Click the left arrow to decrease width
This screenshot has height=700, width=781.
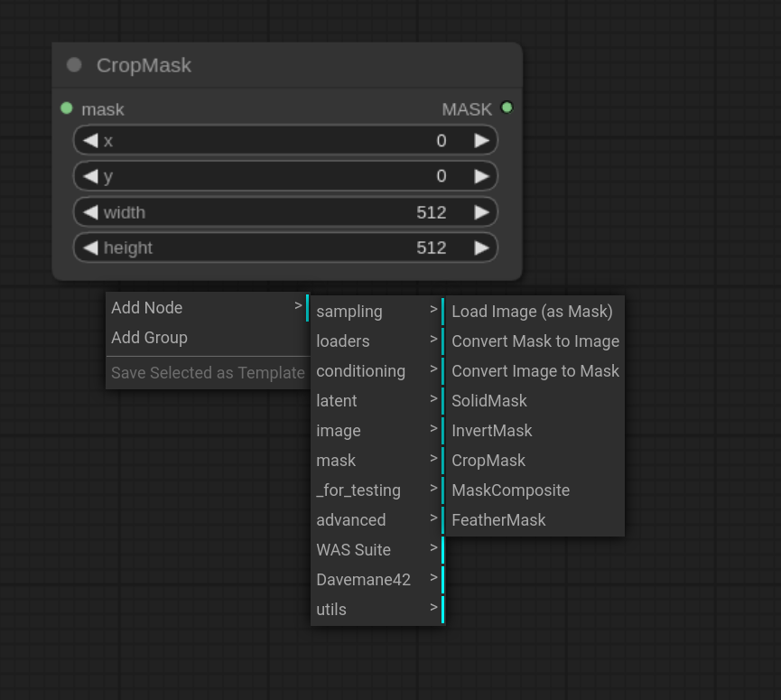point(89,212)
